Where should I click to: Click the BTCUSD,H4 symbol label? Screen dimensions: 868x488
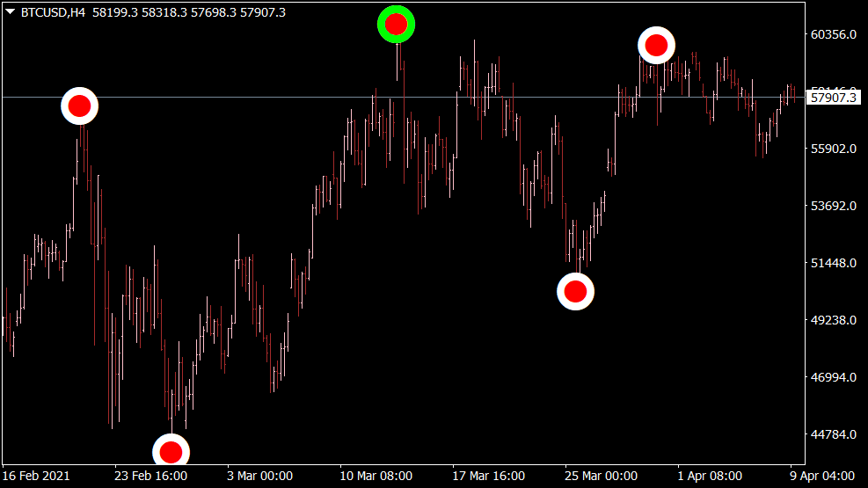tap(51, 12)
